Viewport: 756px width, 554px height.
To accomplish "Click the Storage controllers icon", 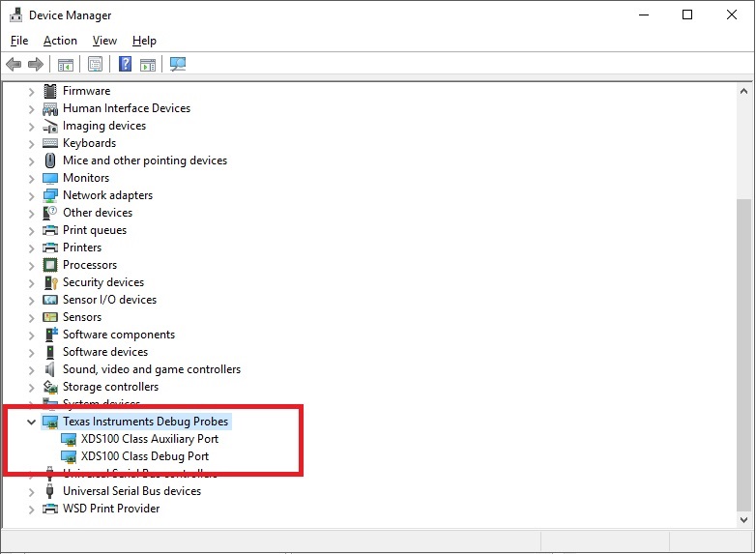I will coord(50,387).
